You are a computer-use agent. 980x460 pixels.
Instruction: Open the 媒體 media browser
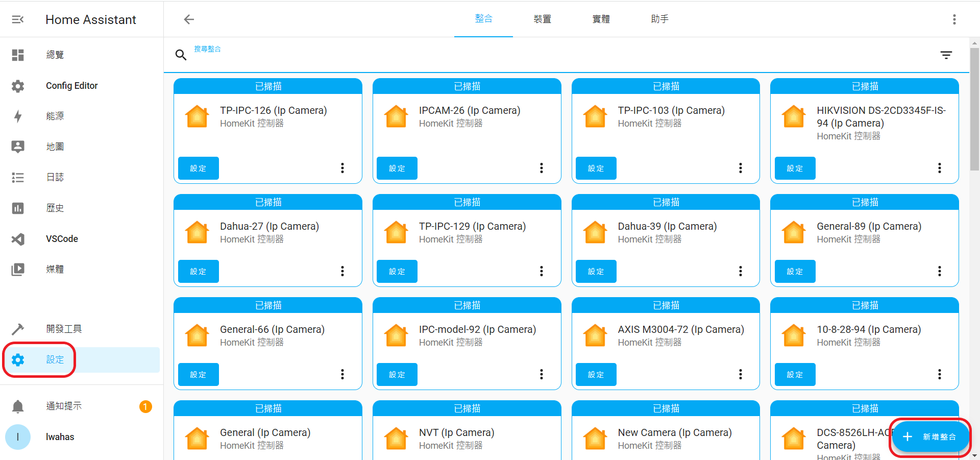tap(55, 270)
